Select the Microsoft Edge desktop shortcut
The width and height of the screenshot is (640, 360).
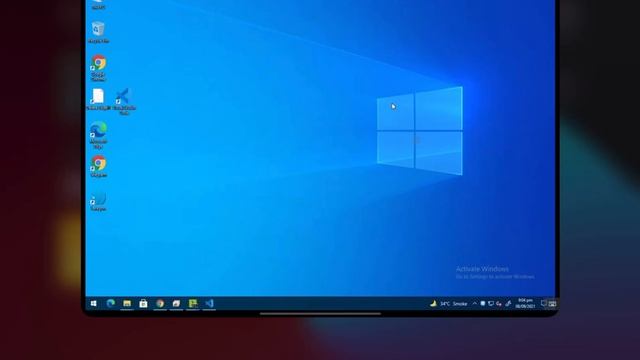(x=98, y=135)
